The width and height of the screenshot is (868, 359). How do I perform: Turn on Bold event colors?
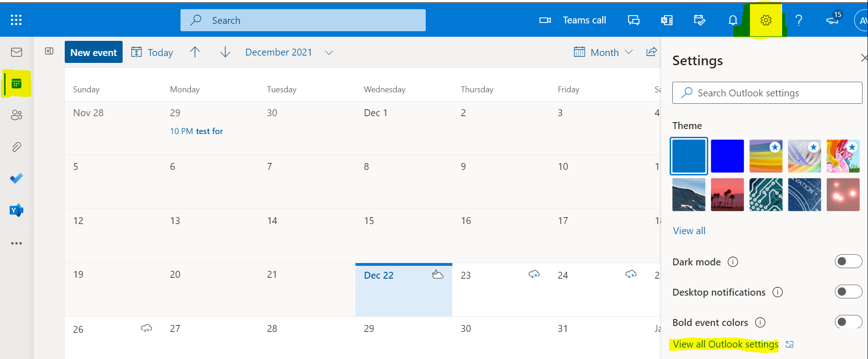(848, 322)
